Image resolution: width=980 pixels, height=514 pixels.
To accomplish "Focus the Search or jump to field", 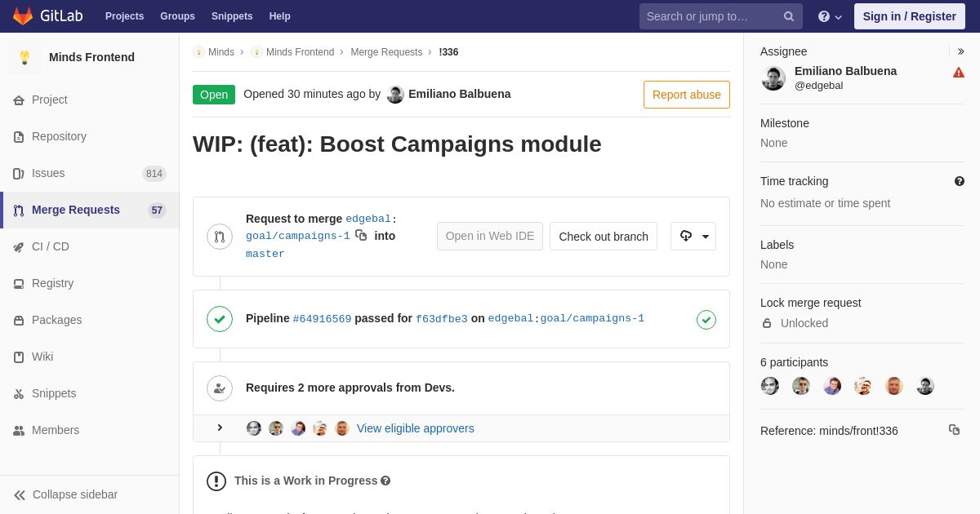I will (721, 16).
